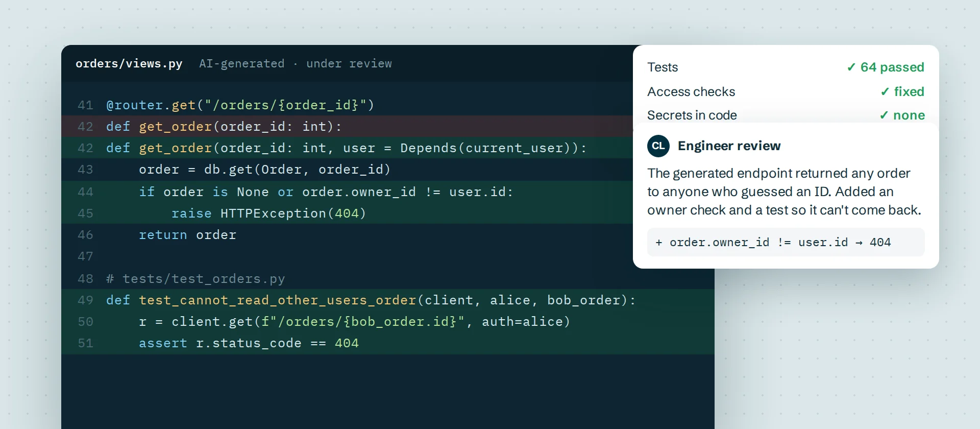The width and height of the screenshot is (980, 429).
Task: Click the "64 passed" status
Action: [886, 67]
